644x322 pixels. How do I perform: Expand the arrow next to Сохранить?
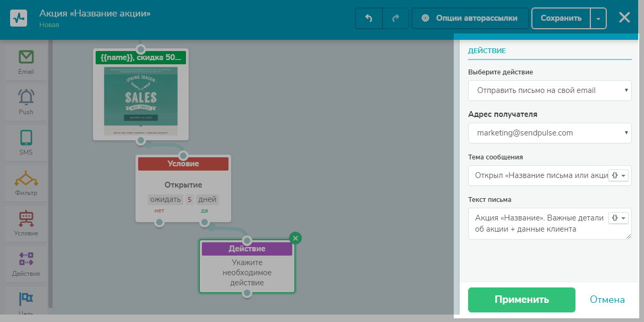click(x=598, y=18)
